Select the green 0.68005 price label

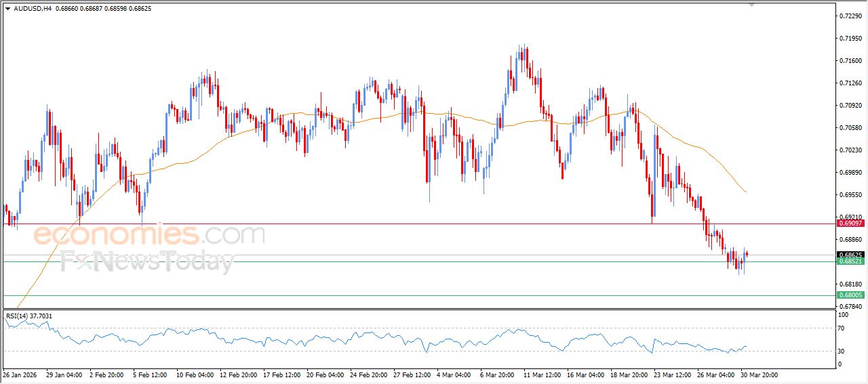(x=850, y=295)
